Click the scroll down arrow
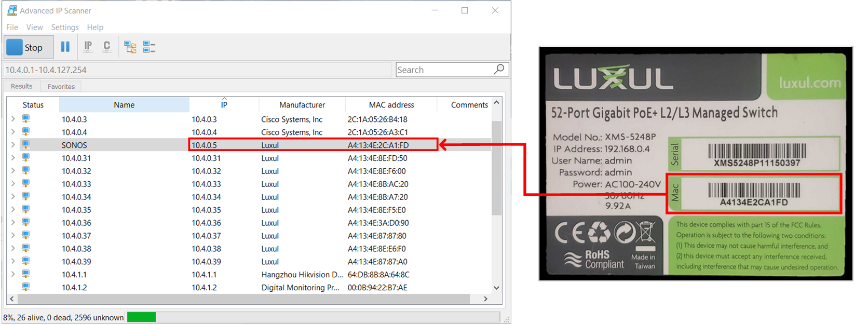 tap(496, 288)
